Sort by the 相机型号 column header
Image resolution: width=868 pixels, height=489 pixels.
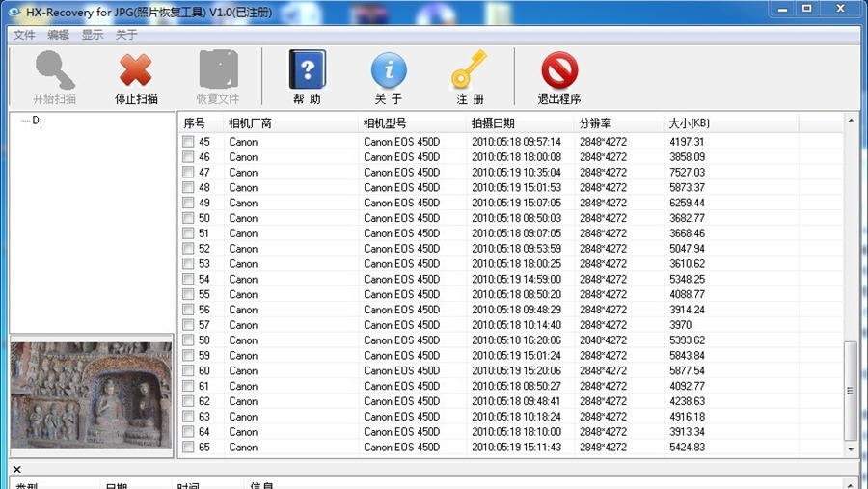click(413, 122)
